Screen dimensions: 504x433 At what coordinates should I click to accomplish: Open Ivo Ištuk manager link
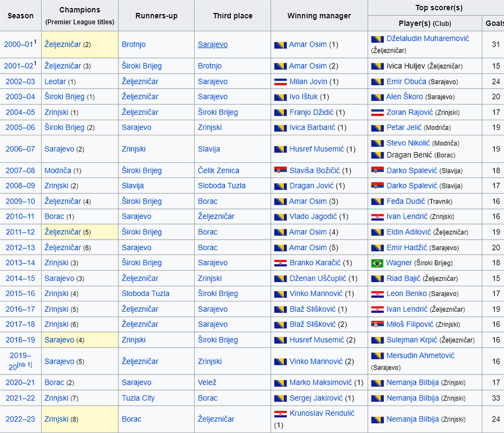pyautogui.click(x=303, y=96)
